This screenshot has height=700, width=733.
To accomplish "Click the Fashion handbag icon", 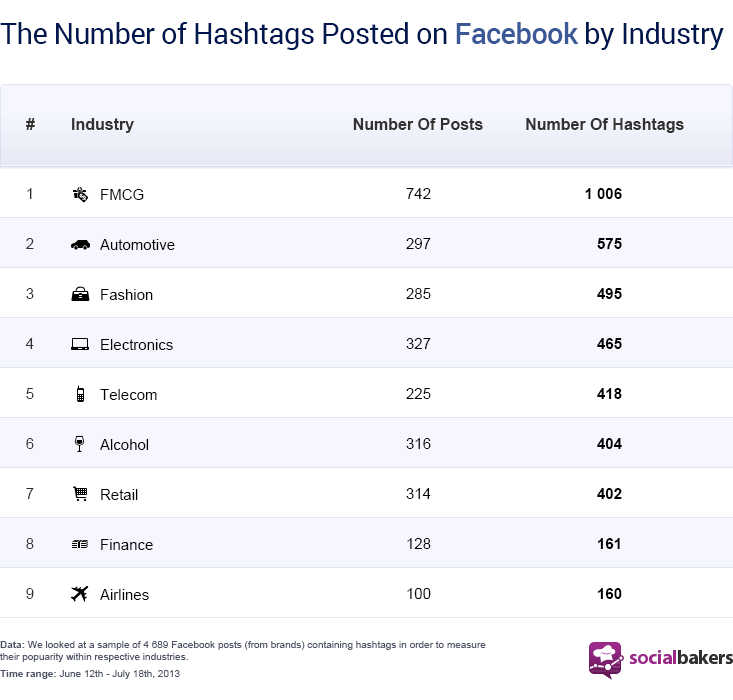I will 80,294.
